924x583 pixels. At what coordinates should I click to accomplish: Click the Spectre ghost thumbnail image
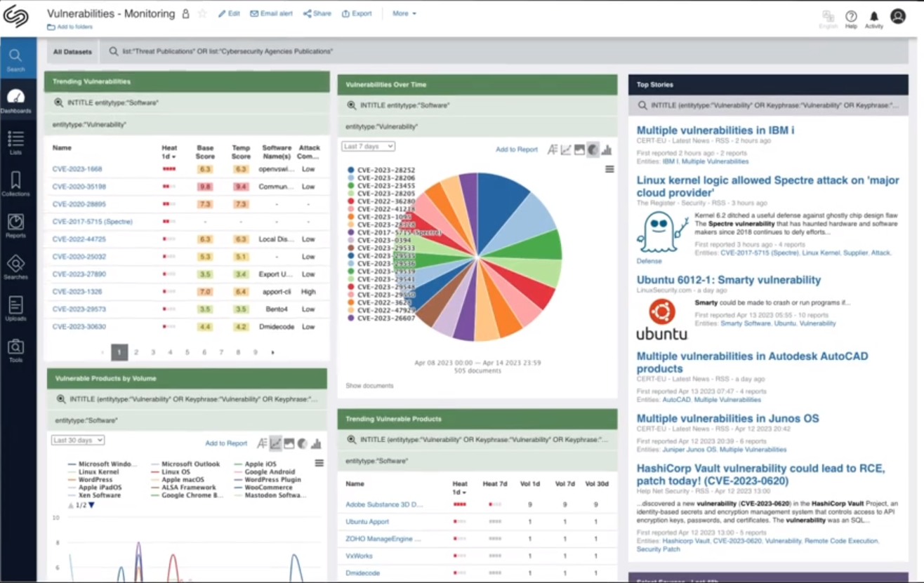pyautogui.click(x=663, y=232)
